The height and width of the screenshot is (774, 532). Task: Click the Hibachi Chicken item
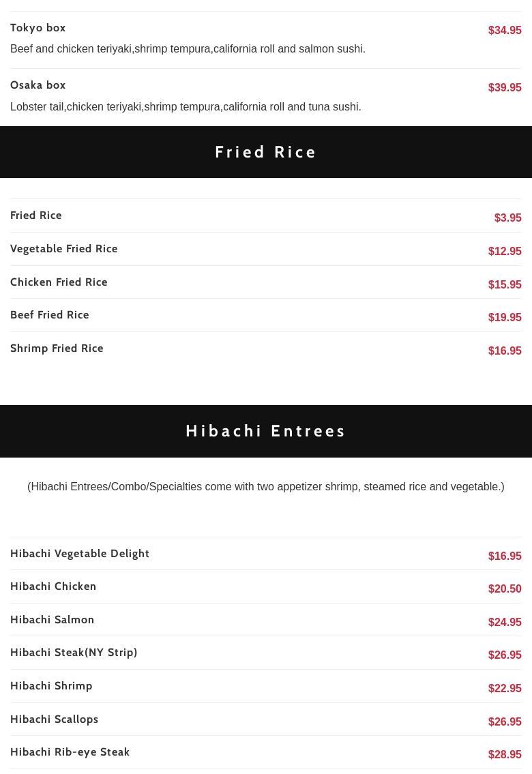[x=53, y=586]
